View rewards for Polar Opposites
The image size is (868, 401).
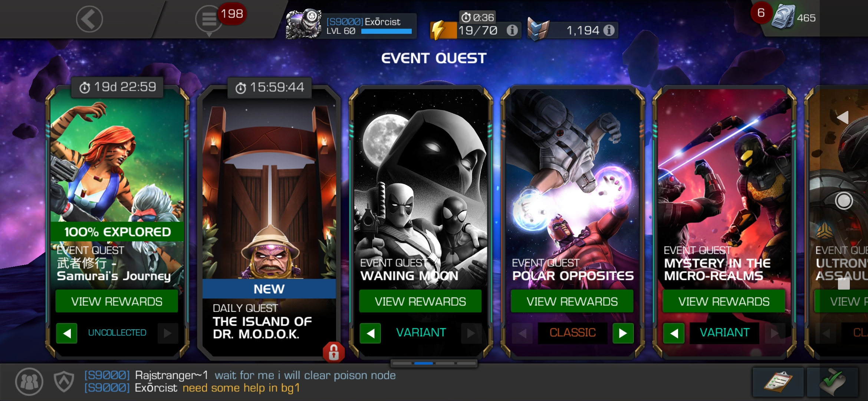coord(572,301)
